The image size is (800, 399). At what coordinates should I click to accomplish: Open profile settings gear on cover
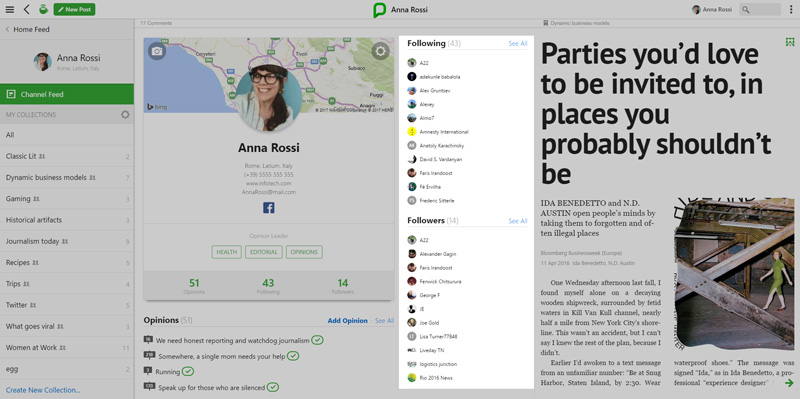coord(381,51)
